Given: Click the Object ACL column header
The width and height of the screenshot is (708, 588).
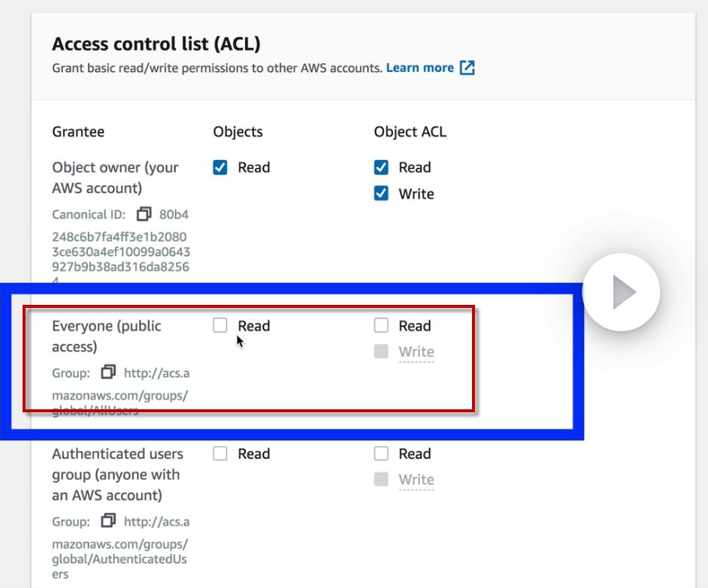Looking at the screenshot, I should 410,131.
